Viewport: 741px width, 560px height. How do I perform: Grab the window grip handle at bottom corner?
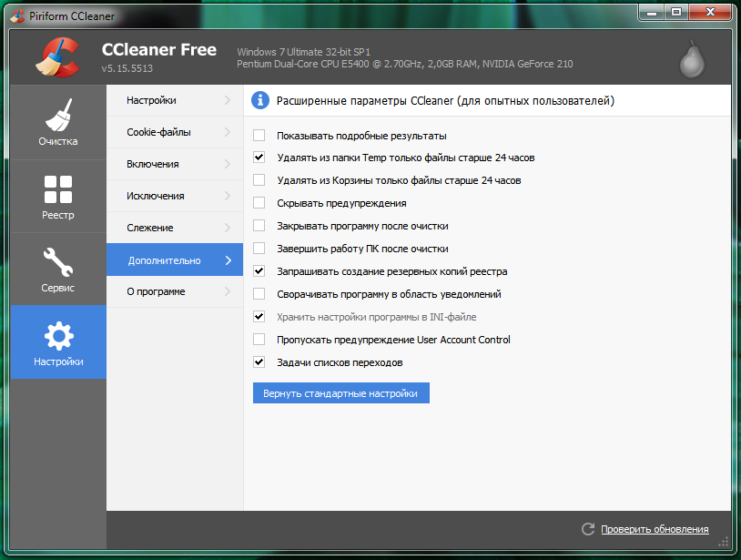tap(724, 542)
